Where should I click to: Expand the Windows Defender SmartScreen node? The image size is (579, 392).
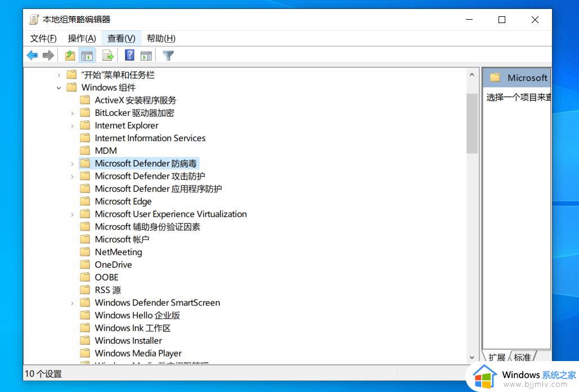point(73,303)
